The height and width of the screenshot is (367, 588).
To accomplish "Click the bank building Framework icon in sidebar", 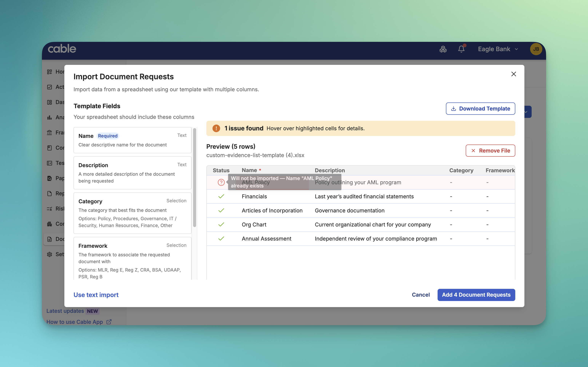I will coord(49,133).
